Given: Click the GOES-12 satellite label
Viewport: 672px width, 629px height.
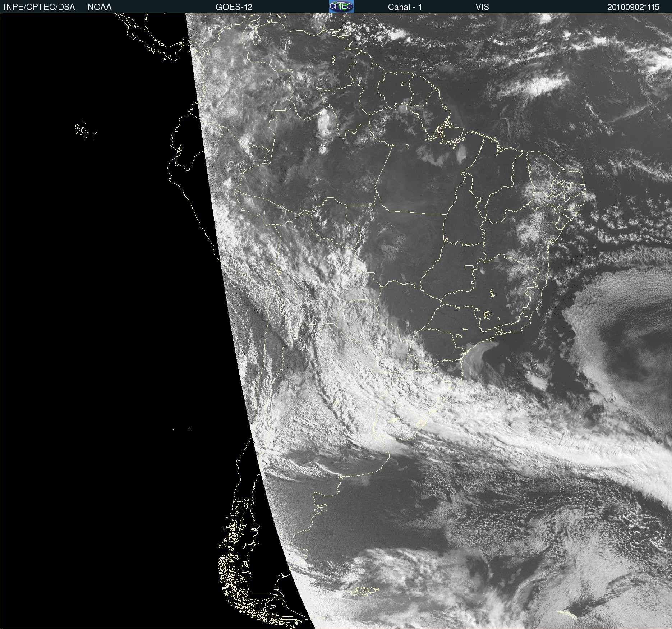Looking at the screenshot, I should point(234,7).
